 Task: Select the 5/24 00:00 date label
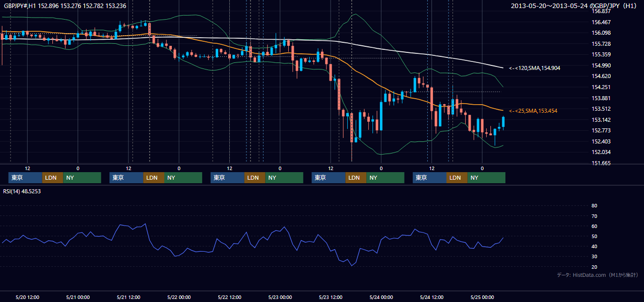[381, 297]
